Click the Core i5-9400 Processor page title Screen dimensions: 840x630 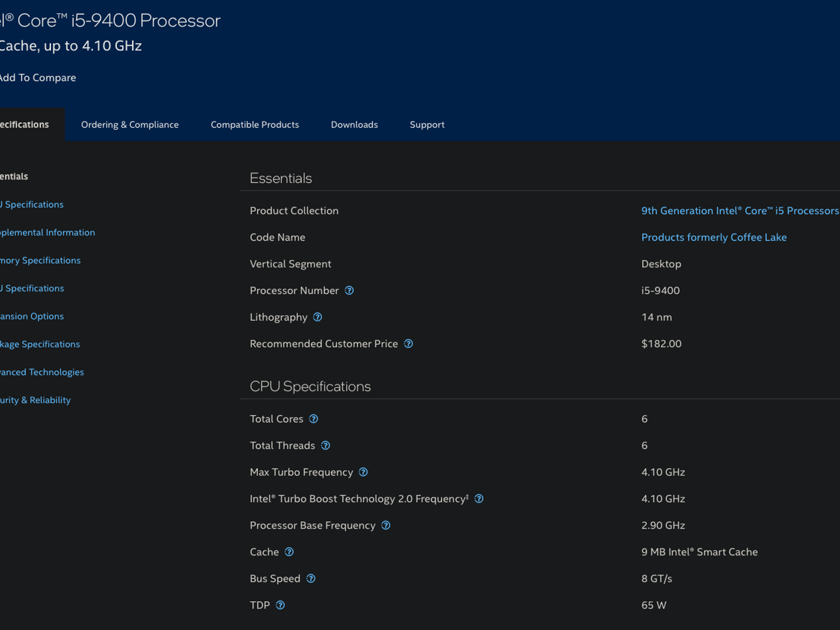pos(110,21)
